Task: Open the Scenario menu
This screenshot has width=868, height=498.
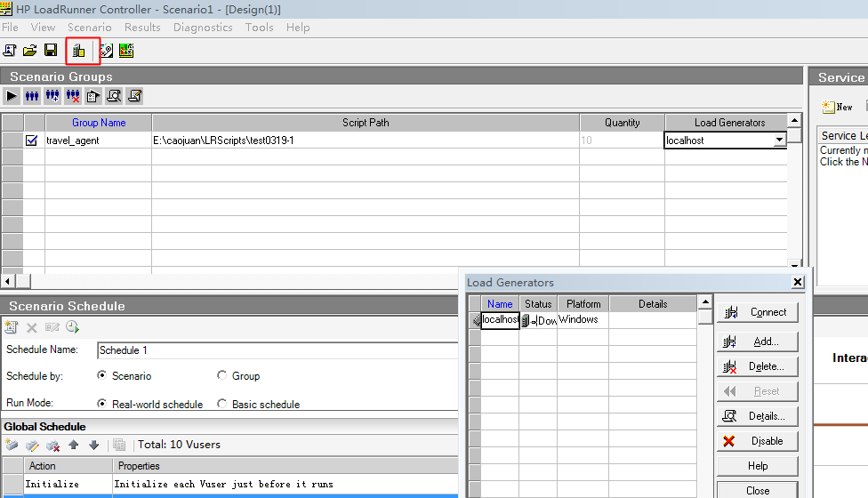Action: coord(89,27)
